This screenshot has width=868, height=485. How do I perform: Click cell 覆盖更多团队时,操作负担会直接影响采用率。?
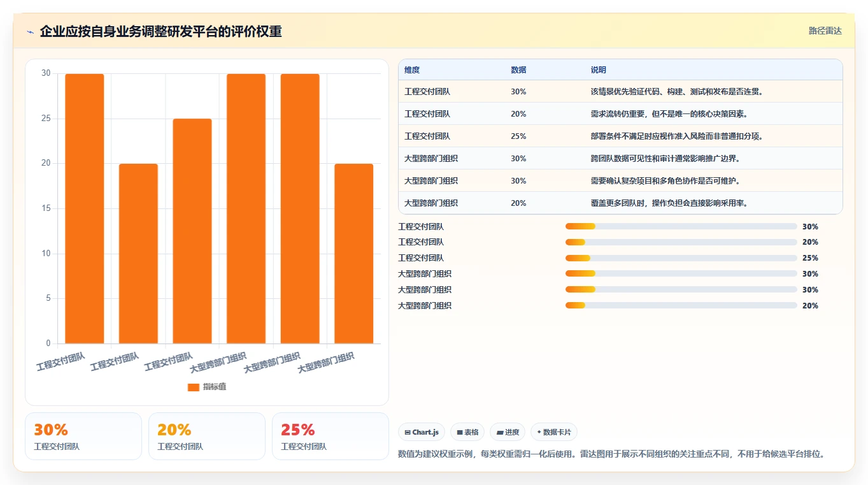tap(669, 203)
